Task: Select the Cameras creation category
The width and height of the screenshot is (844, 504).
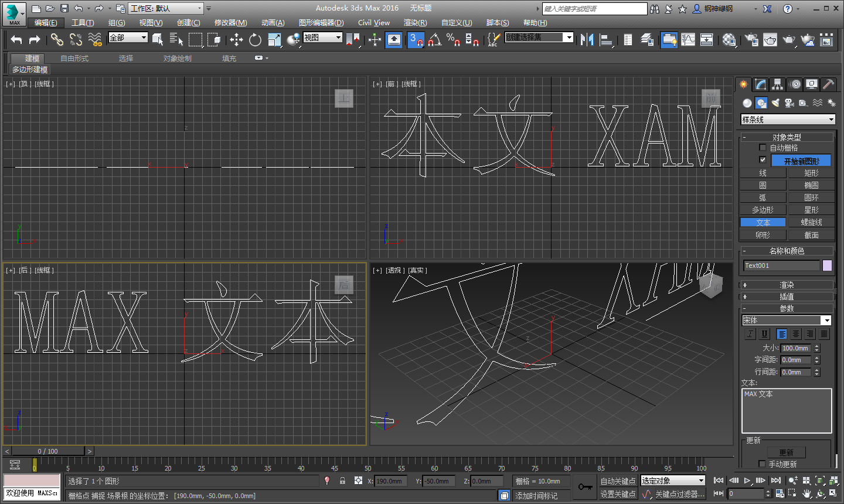Action: [x=789, y=103]
